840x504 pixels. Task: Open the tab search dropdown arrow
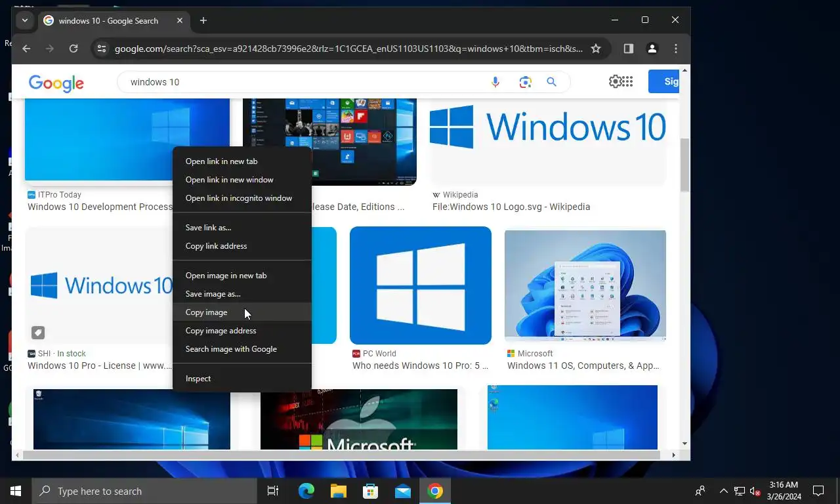(x=24, y=20)
